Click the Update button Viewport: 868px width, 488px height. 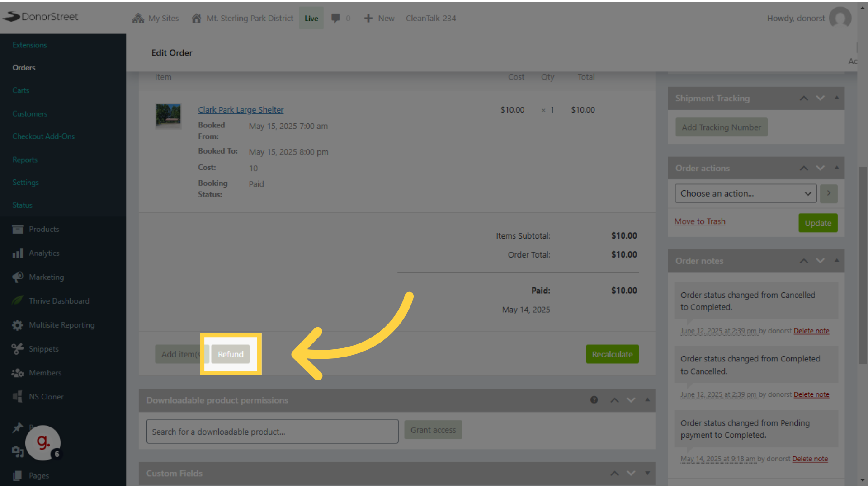(x=818, y=223)
